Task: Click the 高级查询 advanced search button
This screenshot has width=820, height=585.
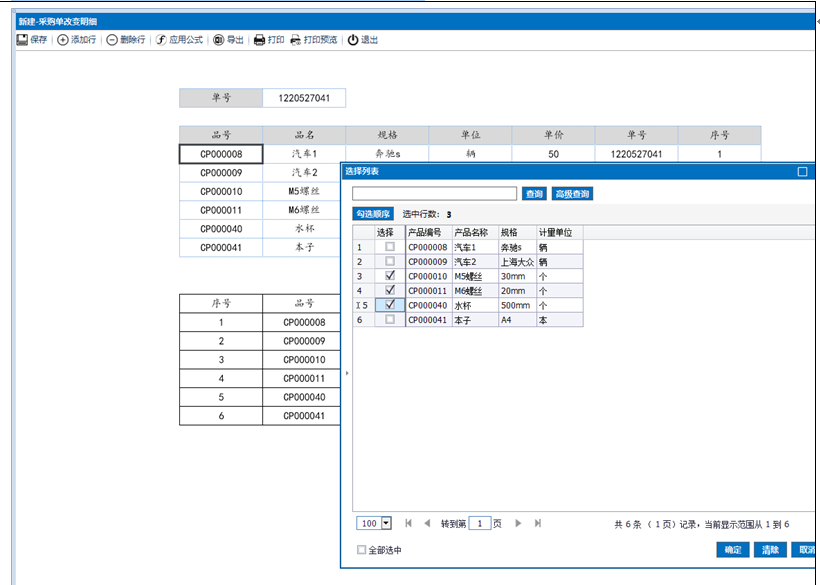Action: tap(573, 194)
